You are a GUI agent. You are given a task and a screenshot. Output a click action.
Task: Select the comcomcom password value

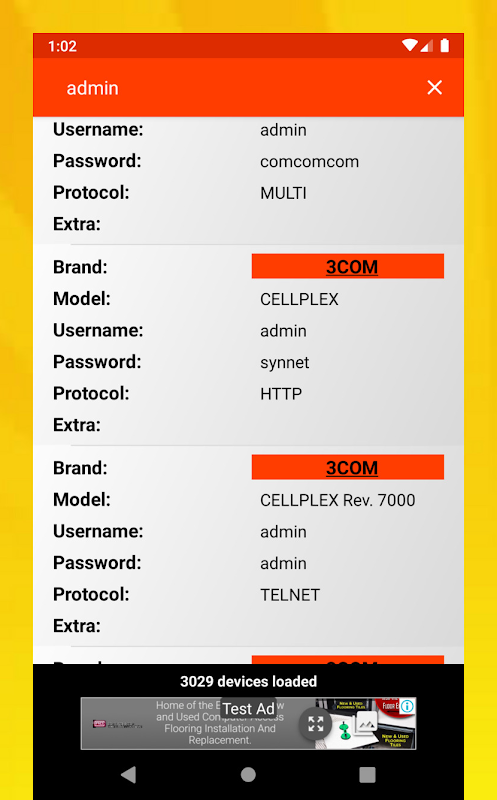(309, 162)
